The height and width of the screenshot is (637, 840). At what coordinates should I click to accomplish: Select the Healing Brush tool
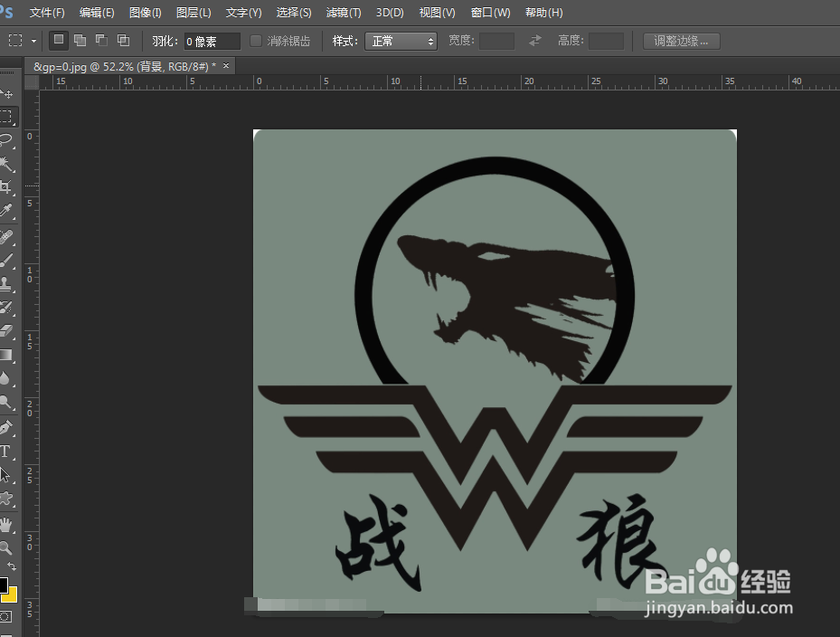[x=7, y=237]
